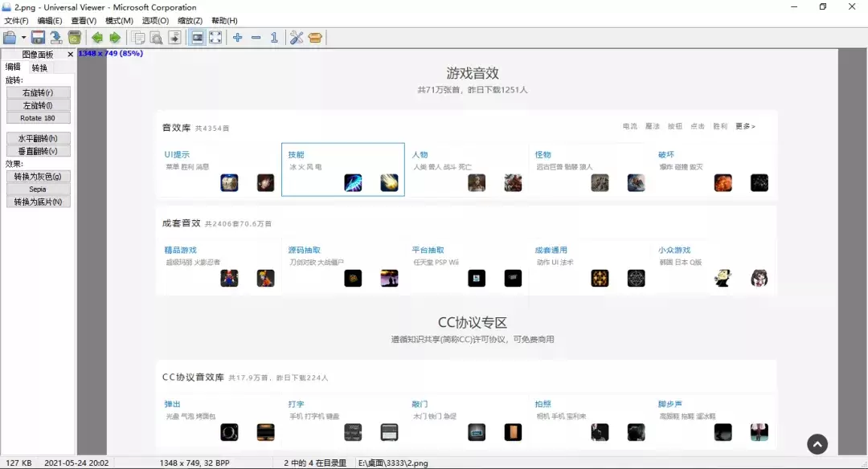Click the 更多> link in 音效库 header

tap(745, 126)
